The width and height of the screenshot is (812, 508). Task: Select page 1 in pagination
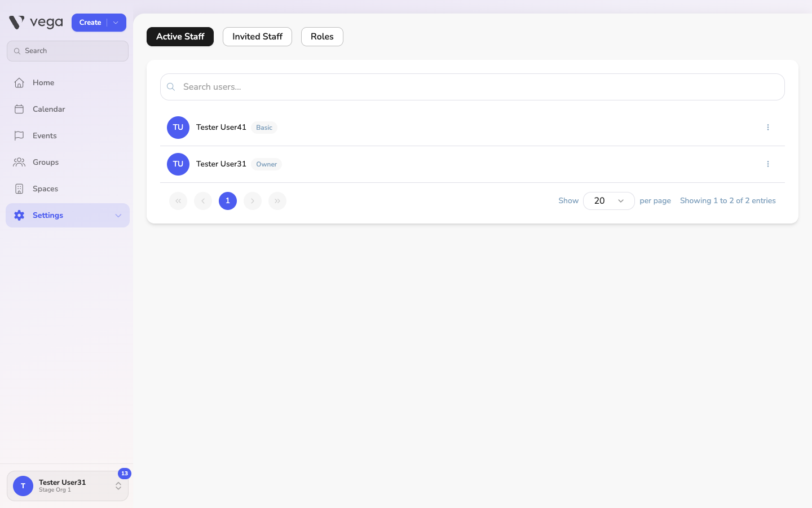coord(228,201)
